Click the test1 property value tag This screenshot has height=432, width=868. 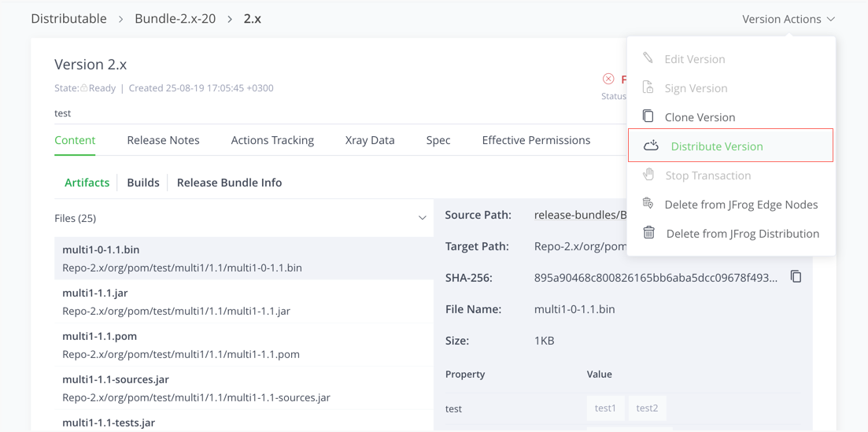[x=606, y=408]
